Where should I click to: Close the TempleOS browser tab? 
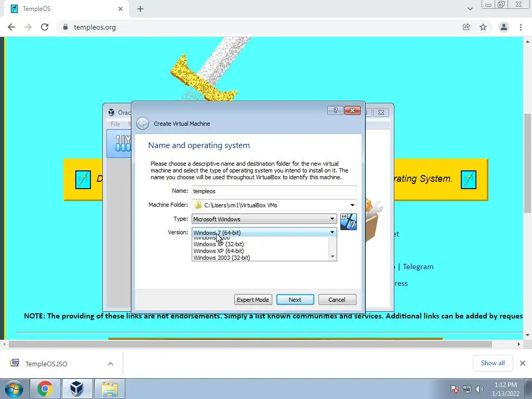(x=121, y=9)
